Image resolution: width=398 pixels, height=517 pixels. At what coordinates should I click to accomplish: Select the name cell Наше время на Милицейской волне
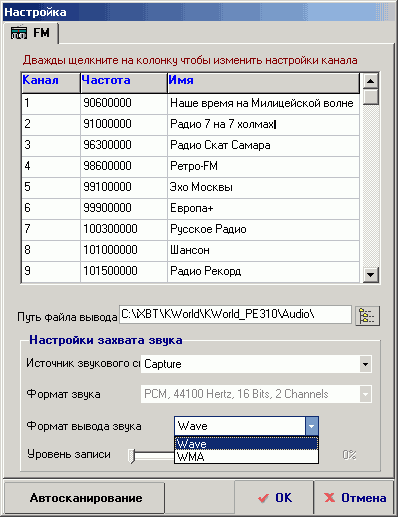(263, 104)
